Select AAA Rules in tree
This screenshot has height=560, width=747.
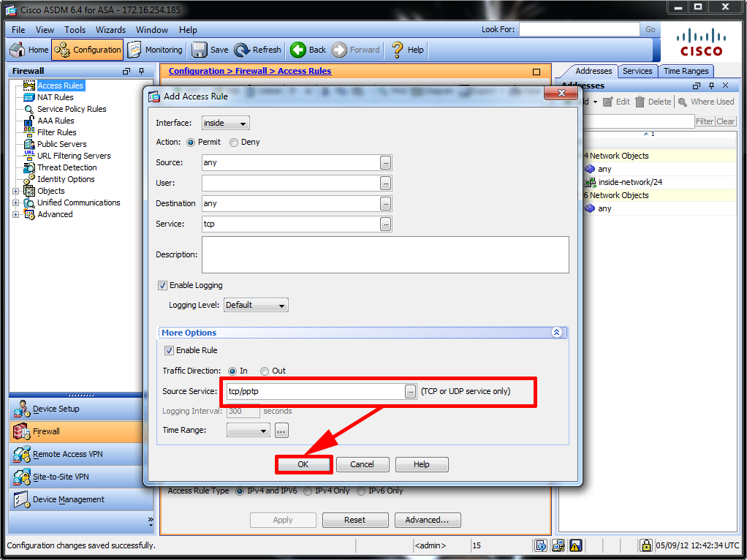click(56, 121)
